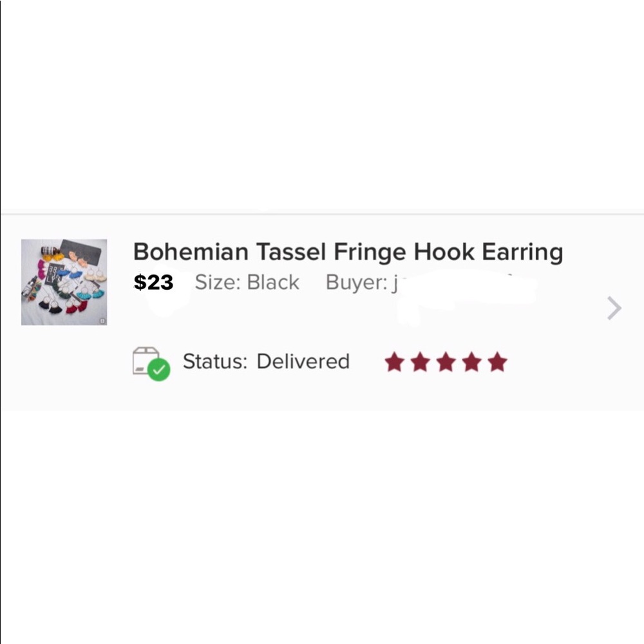Click the product thumbnail image
644x644 pixels.
tap(64, 281)
